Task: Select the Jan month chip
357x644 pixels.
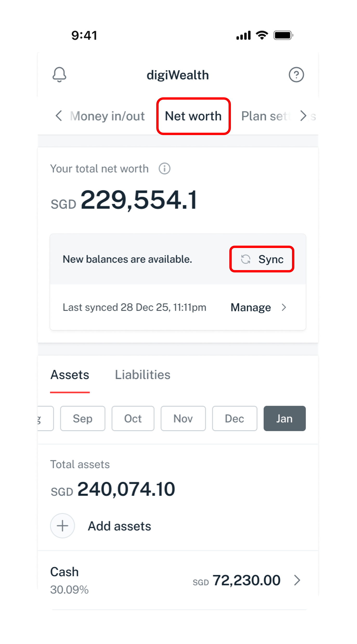Action: [284, 418]
